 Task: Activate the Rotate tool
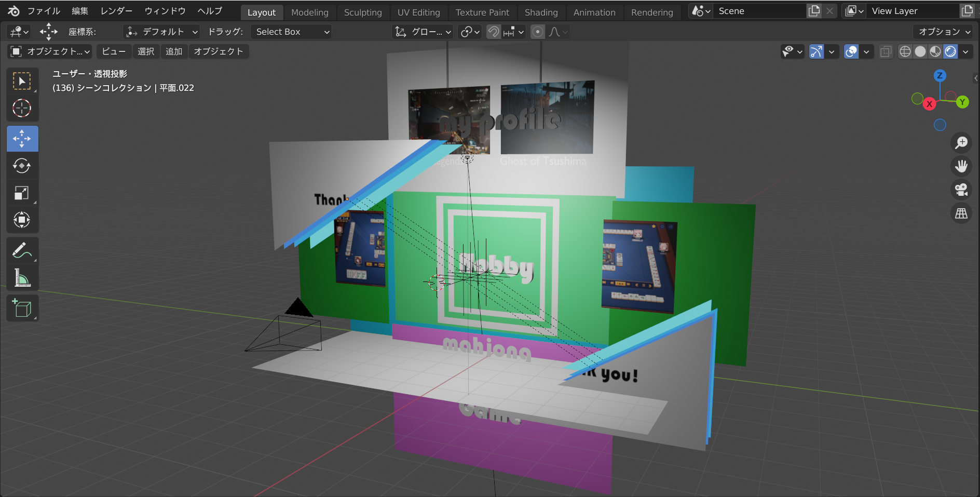22,166
